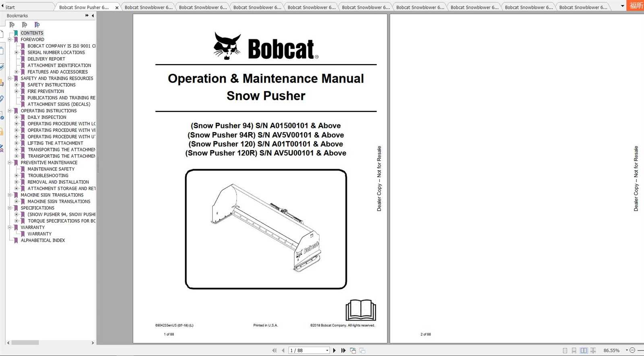Open the page number dropdown arrow
The image size is (644, 356).
tap(327, 350)
